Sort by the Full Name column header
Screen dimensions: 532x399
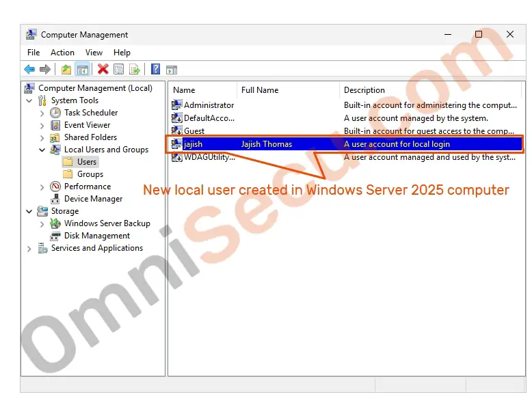(288, 90)
